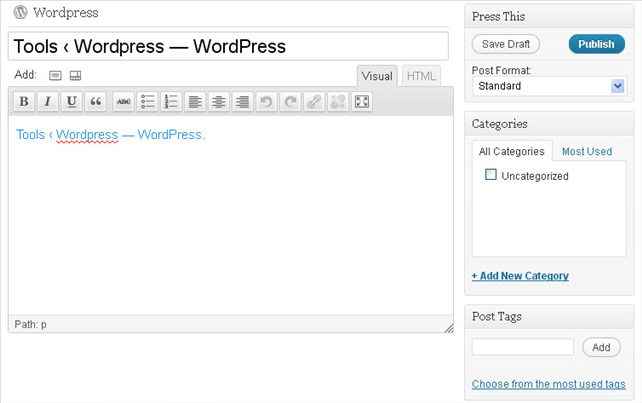The width and height of the screenshot is (642, 403).
Task: Click the Redo arrow icon
Action: [290, 101]
